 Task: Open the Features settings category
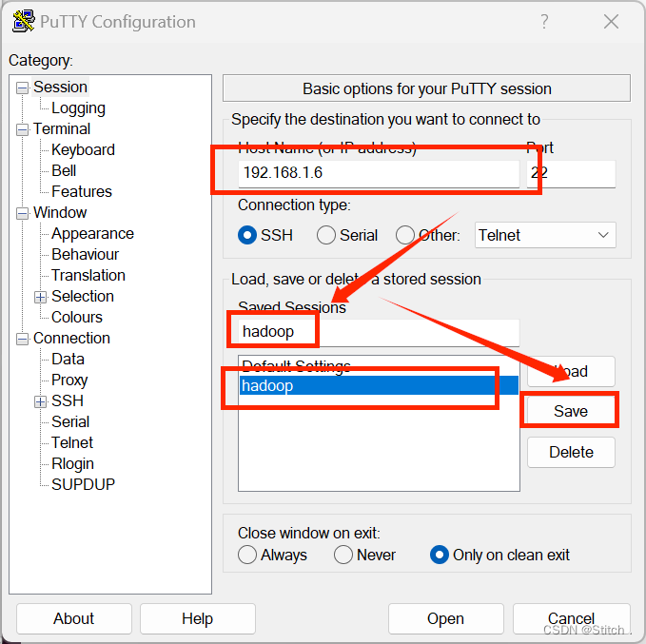[82, 191]
